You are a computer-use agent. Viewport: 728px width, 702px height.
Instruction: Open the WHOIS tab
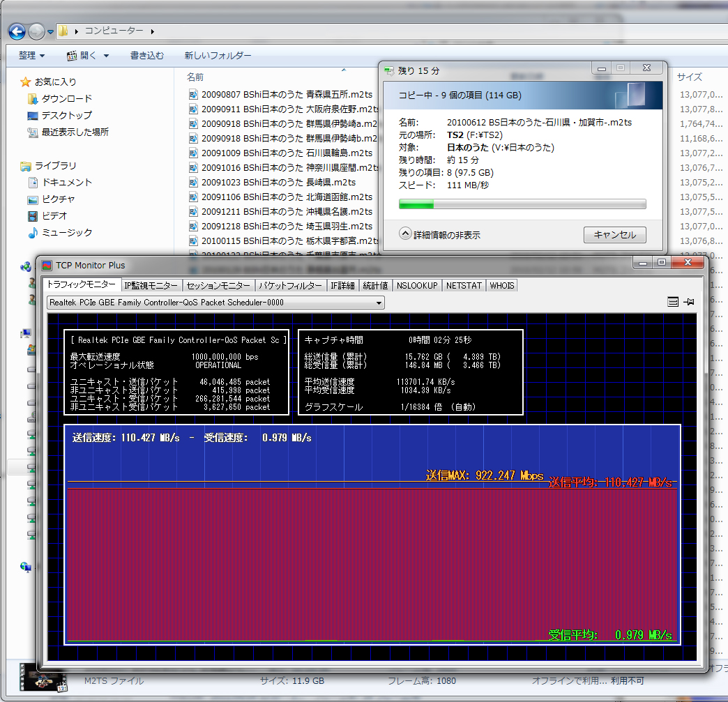(501, 285)
